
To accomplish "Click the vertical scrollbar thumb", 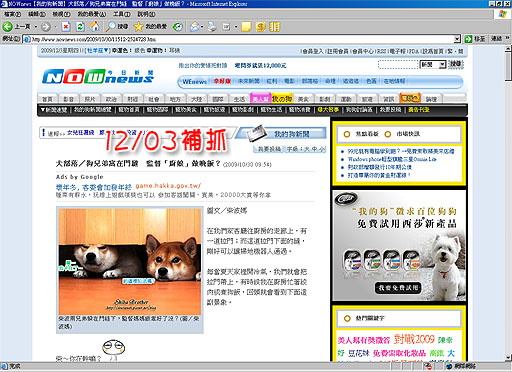I will click(x=508, y=67).
